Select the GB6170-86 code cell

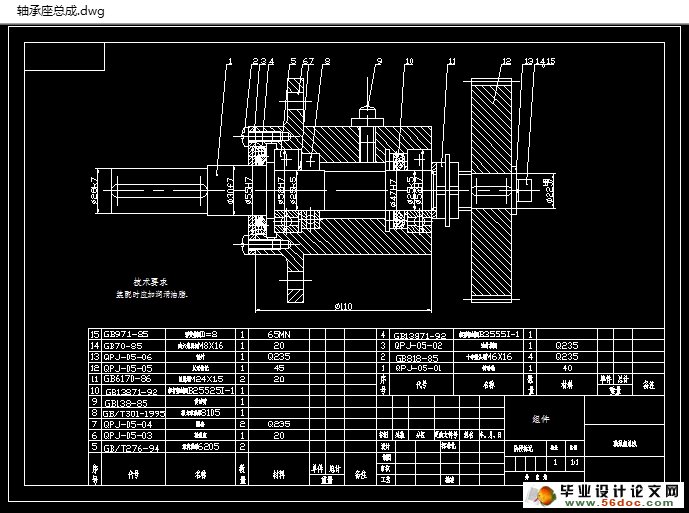coord(133,379)
